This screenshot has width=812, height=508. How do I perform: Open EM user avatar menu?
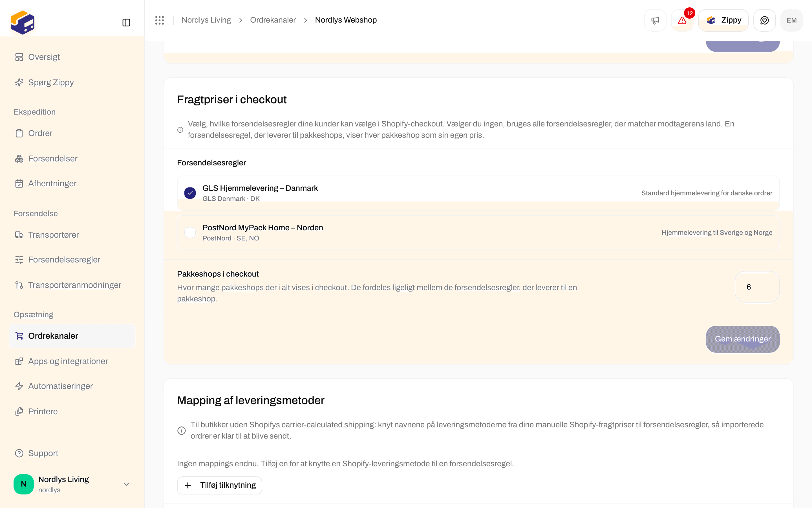791,20
